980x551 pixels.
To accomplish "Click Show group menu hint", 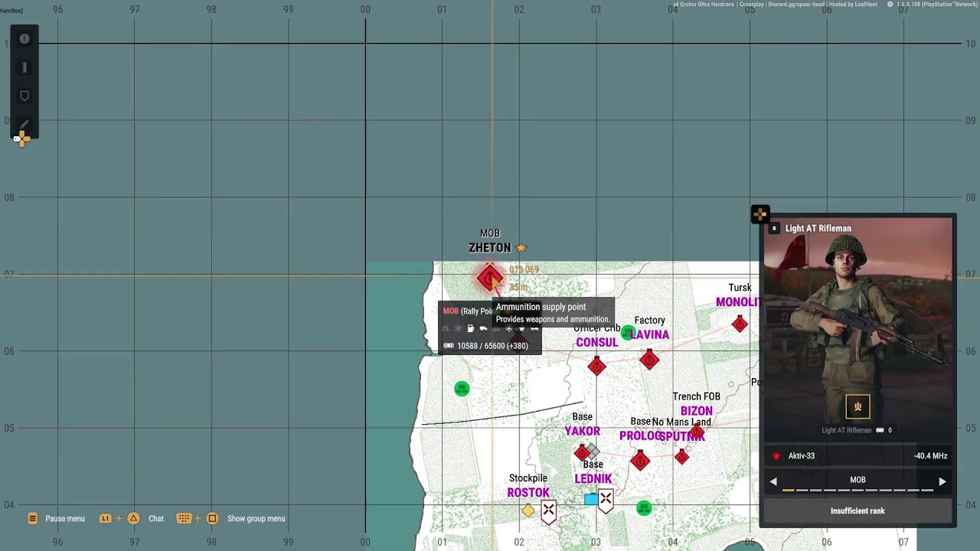I will coord(231,519).
